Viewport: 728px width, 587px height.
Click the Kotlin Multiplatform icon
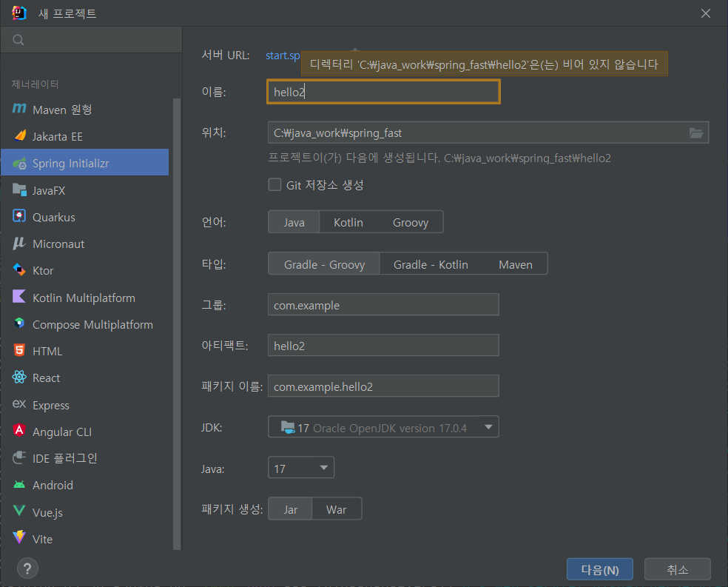[x=19, y=297]
